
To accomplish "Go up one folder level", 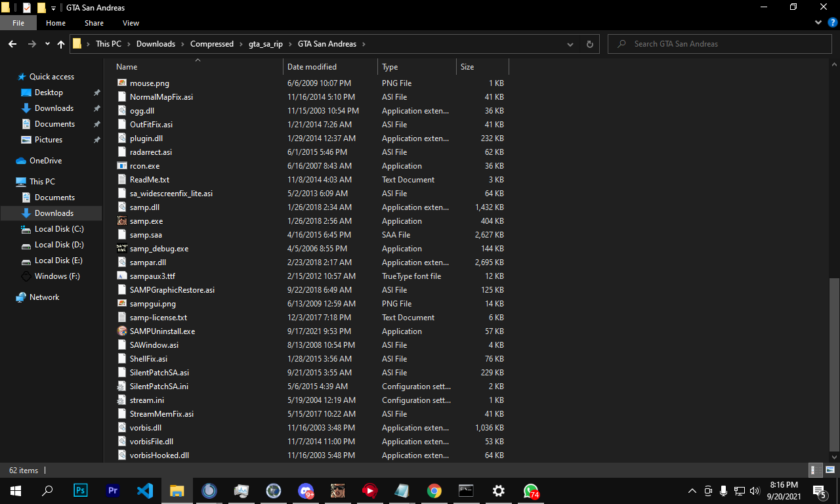I will 61,44.
